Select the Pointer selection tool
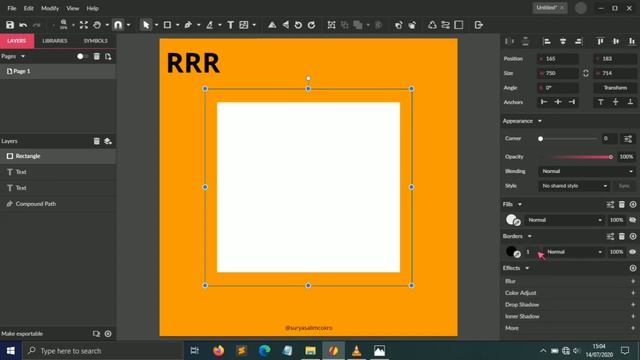This screenshot has width=640, height=360. point(146,25)
